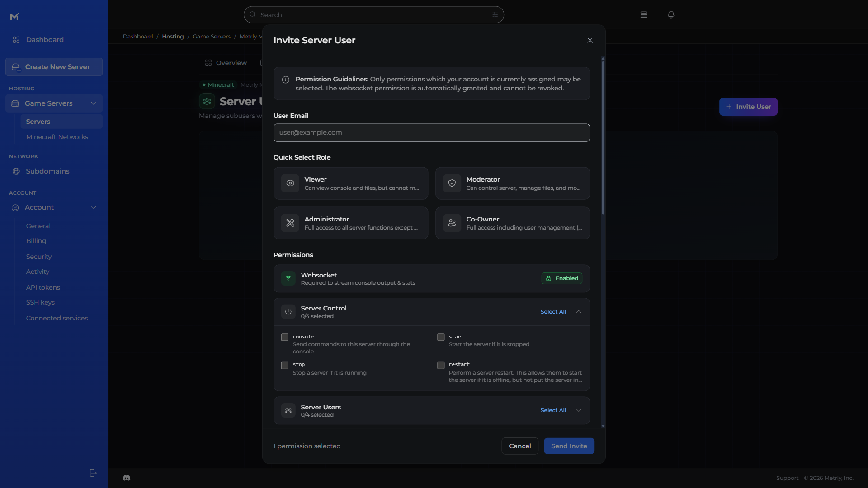Click the Metrly logo icon
This screenshot has width=868, height=488.
(x=14, y=17)
